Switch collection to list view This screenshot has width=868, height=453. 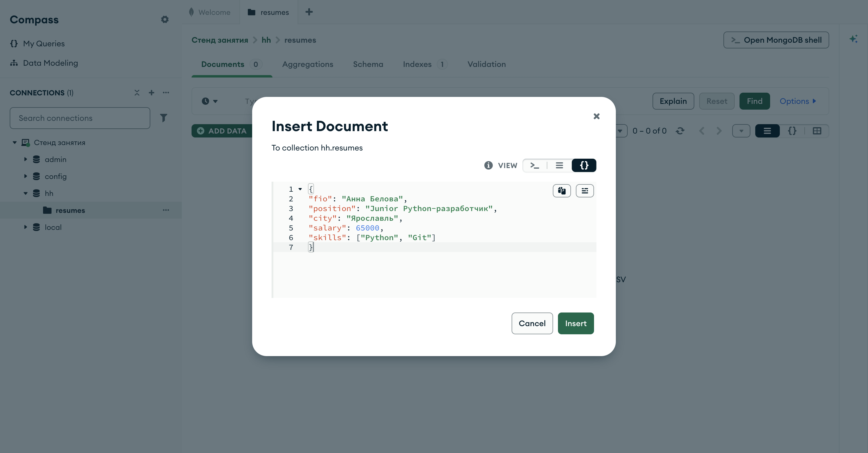[x=767, y=131]
